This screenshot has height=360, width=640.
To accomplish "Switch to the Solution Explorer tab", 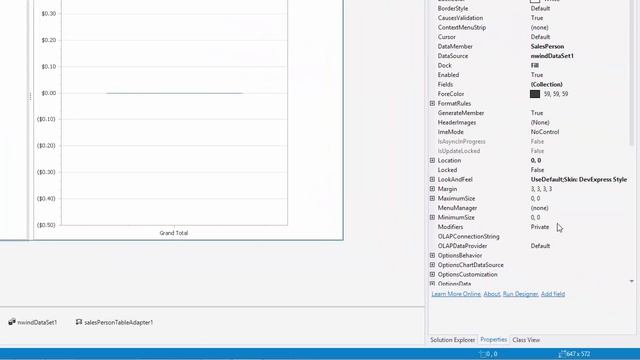I will click(x=452, y=340).
